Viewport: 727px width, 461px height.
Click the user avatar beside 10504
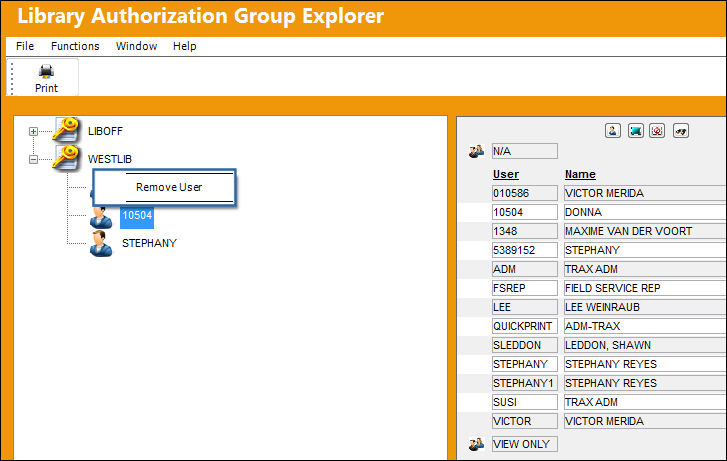(x=101, y=216)
